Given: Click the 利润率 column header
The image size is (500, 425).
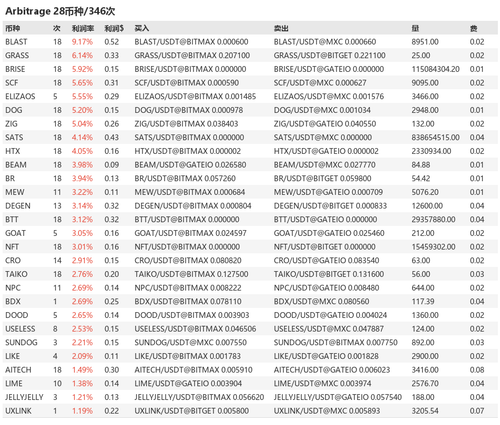Looking at the screenshot, I should pyautogui.click(x=83, y=29).
